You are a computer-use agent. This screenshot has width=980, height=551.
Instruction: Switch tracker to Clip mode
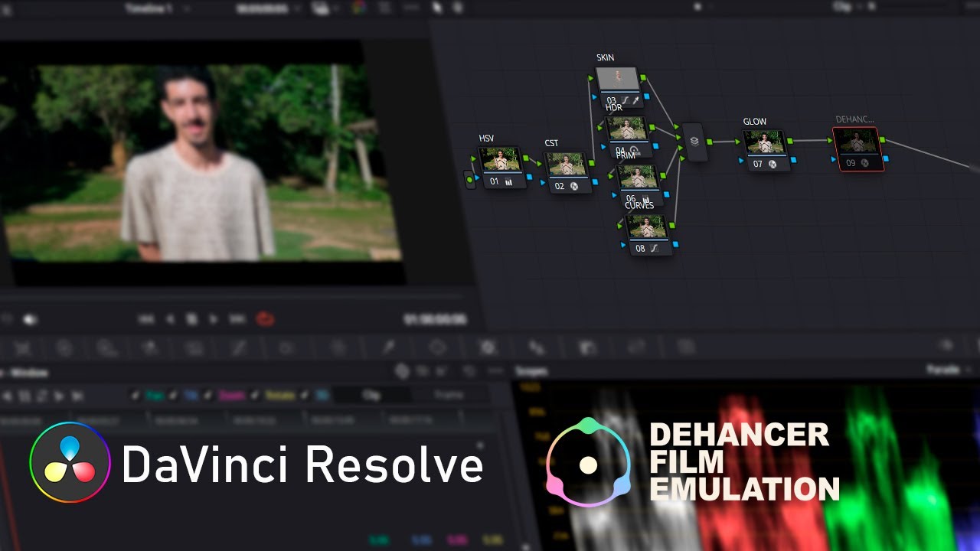[371, 396]
